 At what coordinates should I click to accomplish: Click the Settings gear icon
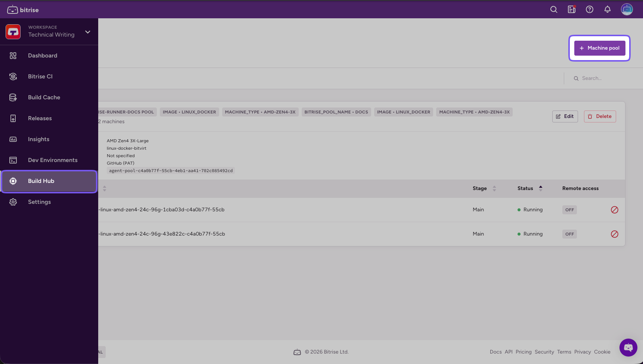13,202
